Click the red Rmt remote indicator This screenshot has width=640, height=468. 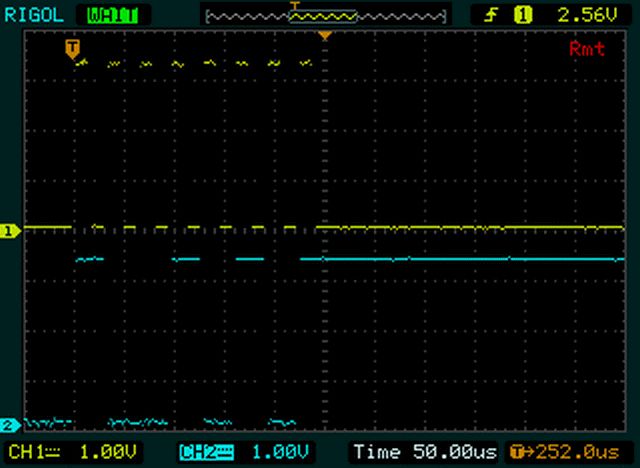point(587,49)
